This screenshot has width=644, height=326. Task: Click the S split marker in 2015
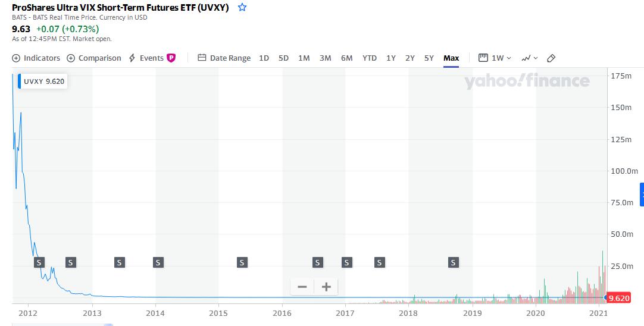pos(242,262)
